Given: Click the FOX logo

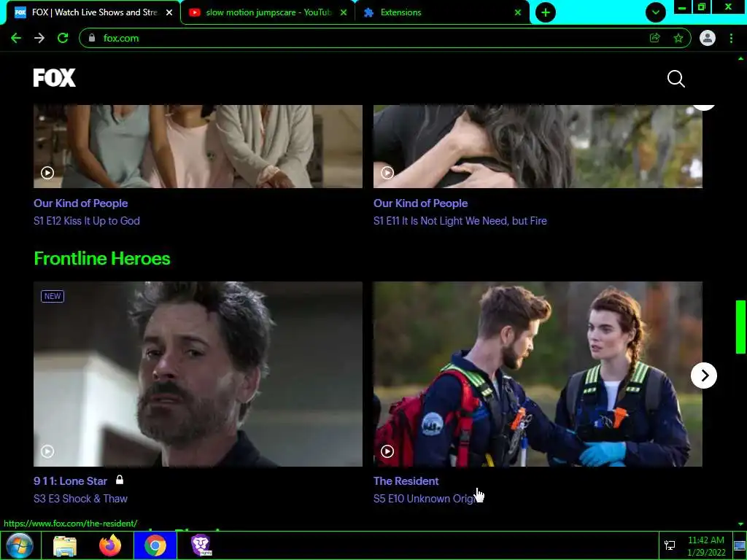Looking at the screenshot, I should click(x=54, y=77).
